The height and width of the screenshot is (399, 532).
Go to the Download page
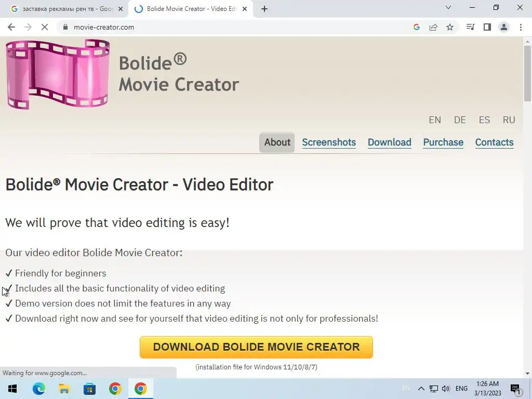coord(390,142)
